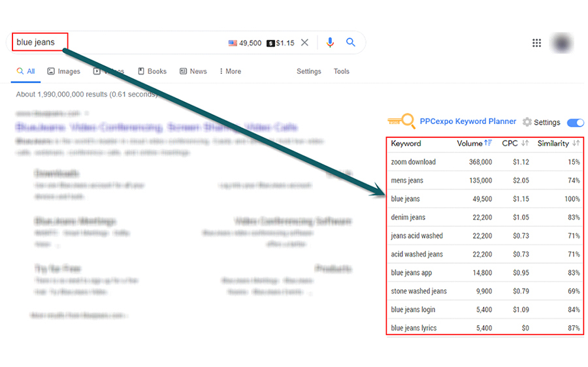Click the Settings gear icon in PPCexpo panel
588x367 pixels.
pos(527,122)
